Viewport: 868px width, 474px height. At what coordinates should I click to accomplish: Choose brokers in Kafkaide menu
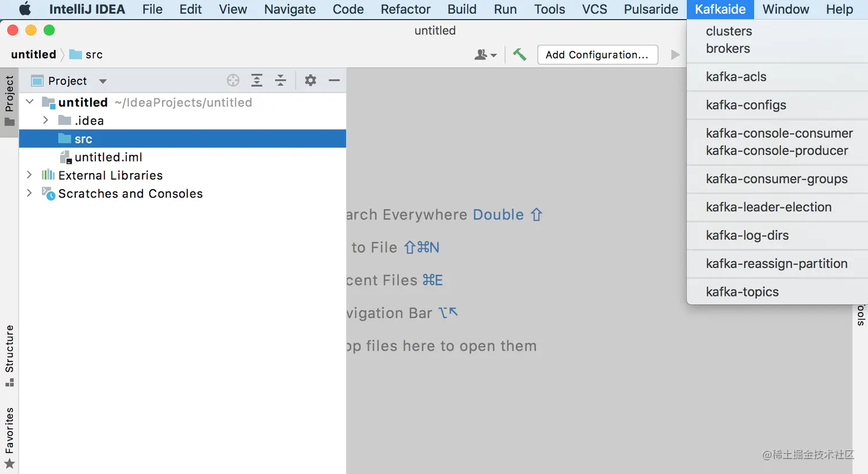click(x=777, y=48)
